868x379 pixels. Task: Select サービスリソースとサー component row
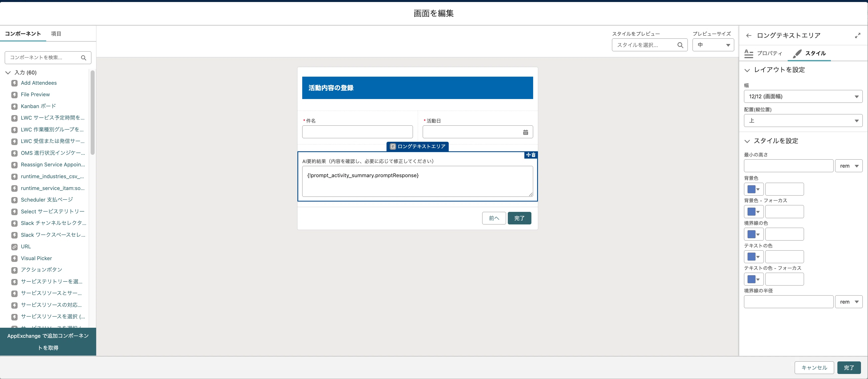click(x=48, y=293)
